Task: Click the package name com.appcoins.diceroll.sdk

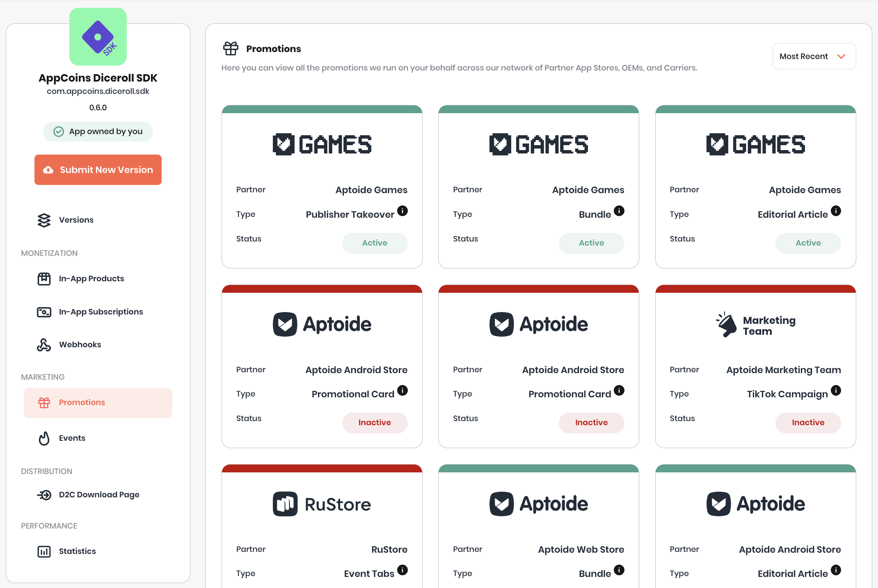Action: [98, 91]
